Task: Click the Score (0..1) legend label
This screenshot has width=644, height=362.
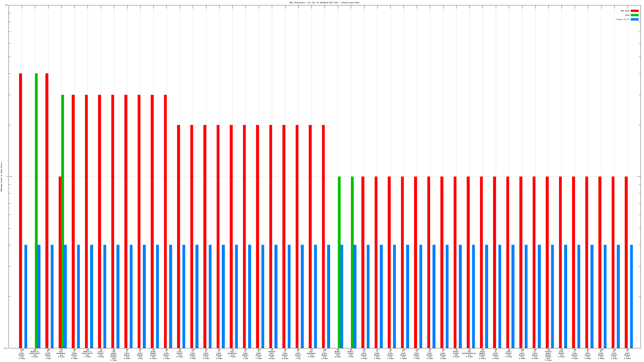Action: pyautogui.click(x=623, y=19)
